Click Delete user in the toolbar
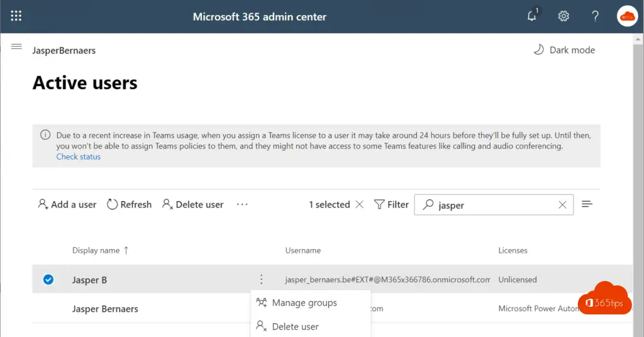Viewport: 644px width, 337px height. click(192, 204)
